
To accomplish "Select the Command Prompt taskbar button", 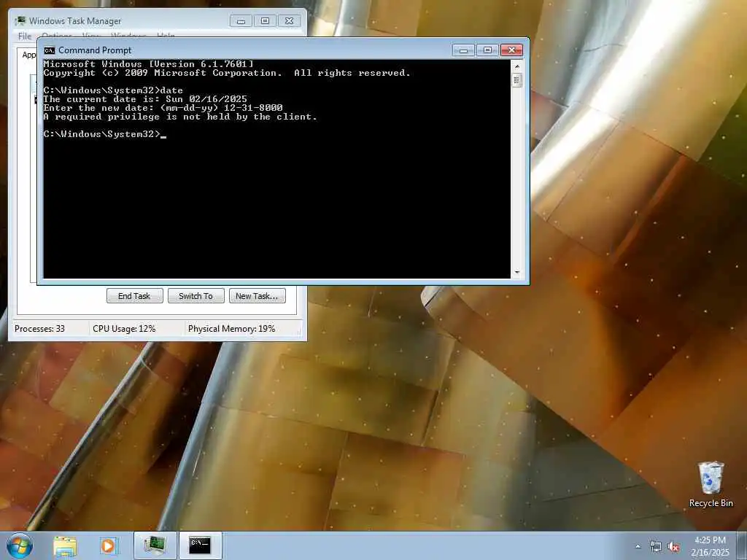I will coord(200,545).
